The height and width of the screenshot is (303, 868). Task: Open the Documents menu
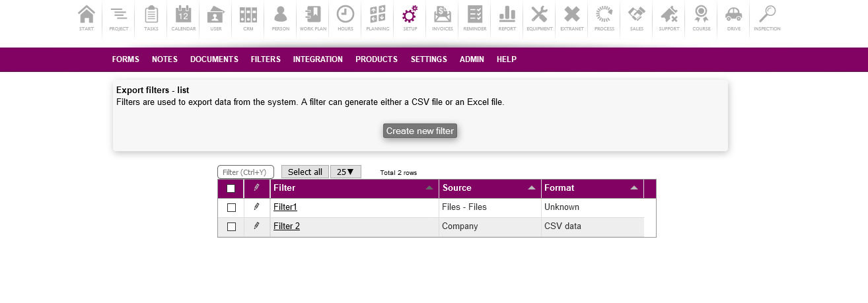click(214, 59)
